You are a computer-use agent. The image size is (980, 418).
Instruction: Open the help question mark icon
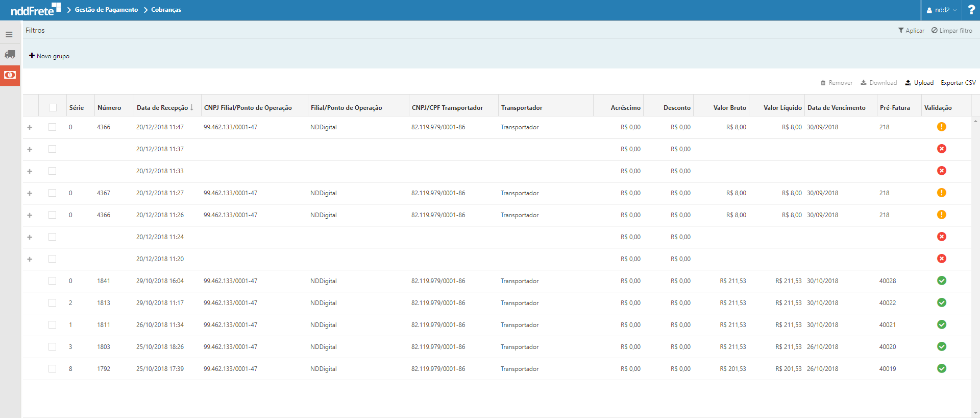(x=971, y=10)
